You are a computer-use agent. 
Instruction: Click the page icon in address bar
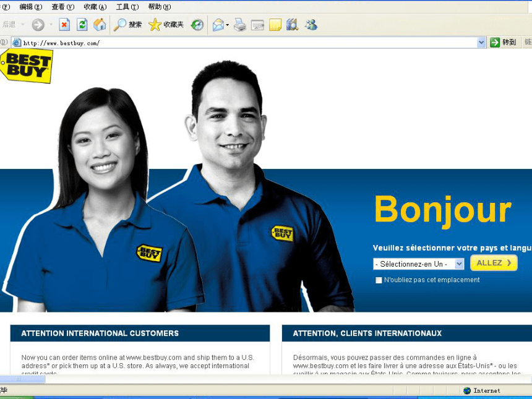16,43
